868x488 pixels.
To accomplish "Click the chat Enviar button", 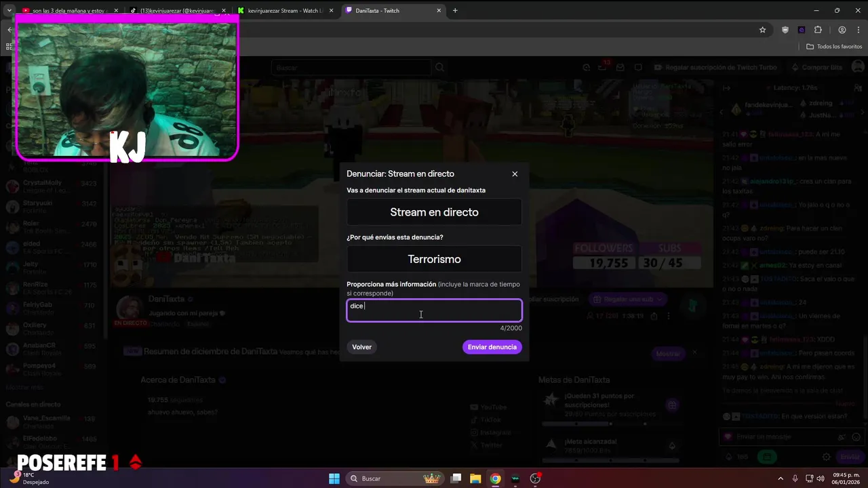I will point(850,457).
